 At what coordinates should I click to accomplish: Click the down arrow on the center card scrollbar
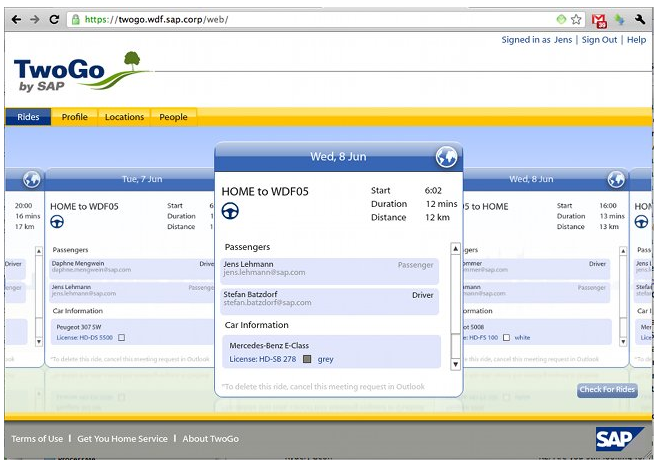[455, 364]
